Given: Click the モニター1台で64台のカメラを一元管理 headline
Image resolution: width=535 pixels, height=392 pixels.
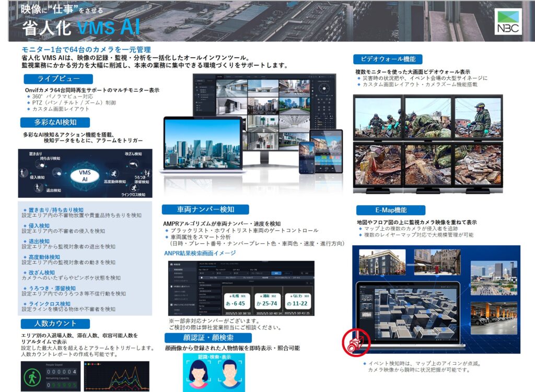Looking at the screenshot, I should [x=86, y=50].
